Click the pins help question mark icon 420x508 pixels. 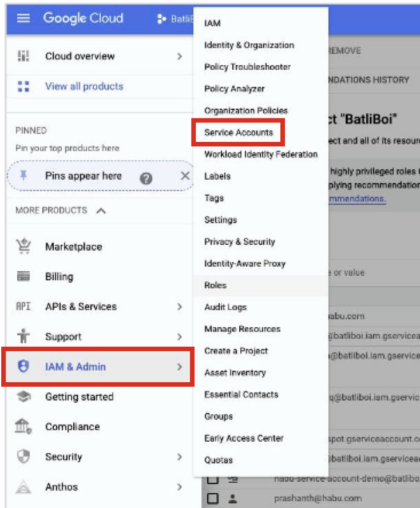146,177
